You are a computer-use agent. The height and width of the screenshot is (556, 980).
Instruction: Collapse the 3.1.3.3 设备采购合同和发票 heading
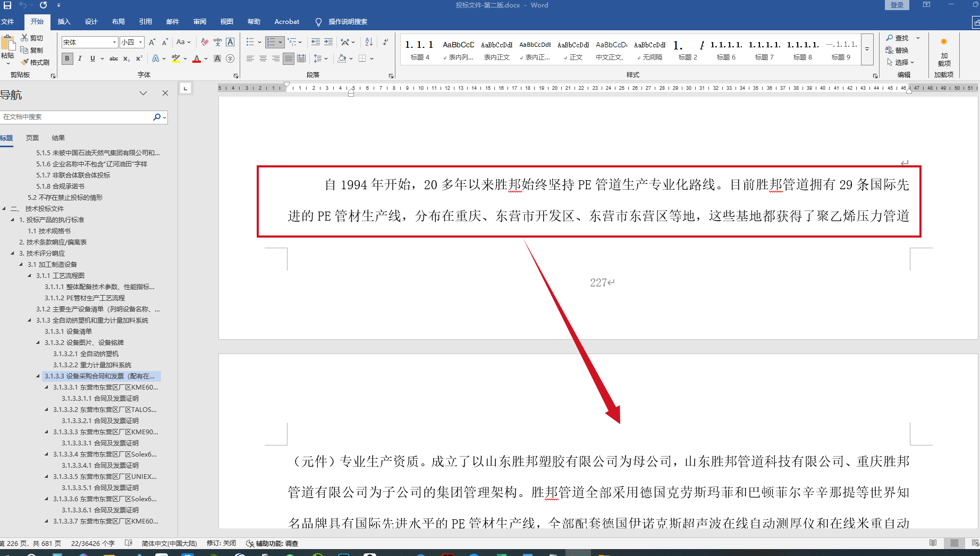click(38, 376)
